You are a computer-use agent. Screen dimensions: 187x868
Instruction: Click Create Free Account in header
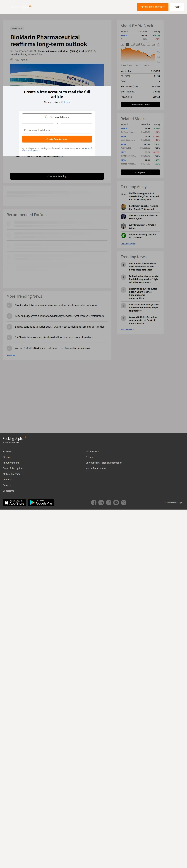(x=153, y=7)
